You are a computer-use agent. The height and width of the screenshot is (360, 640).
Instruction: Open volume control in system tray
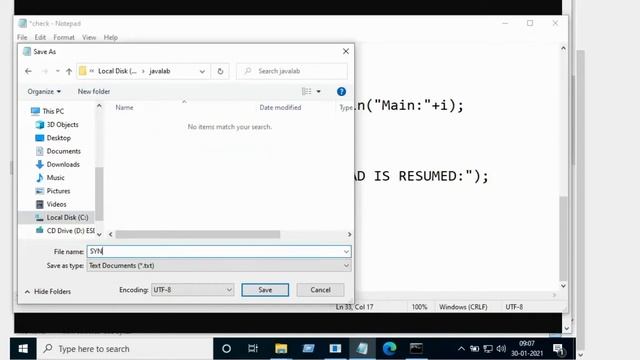point(501,349)
